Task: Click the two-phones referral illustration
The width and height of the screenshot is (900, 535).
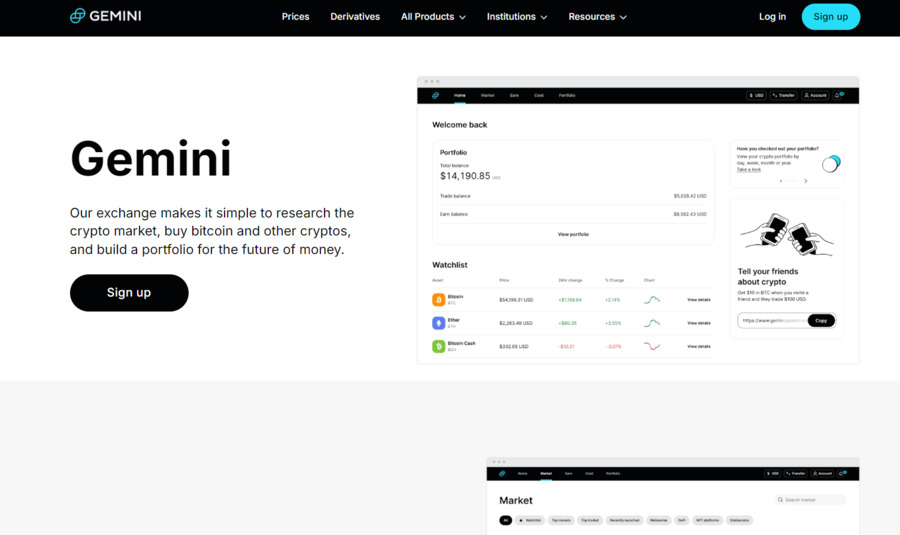Action: click(x=786, y=234)
